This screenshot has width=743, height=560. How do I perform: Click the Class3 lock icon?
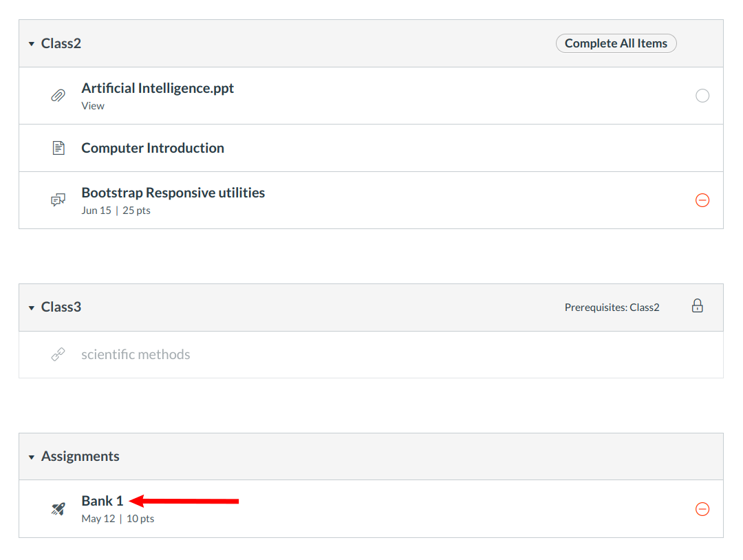[x=698, y=307]
